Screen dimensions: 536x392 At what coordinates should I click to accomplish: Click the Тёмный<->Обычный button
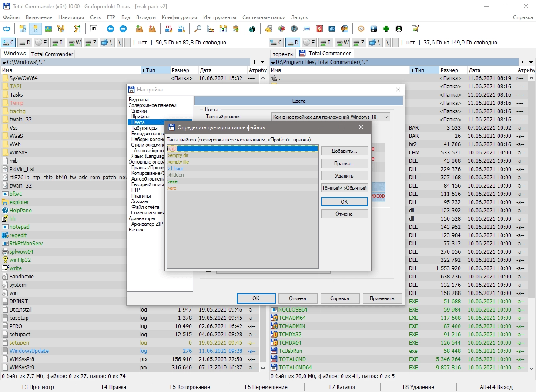point(344,188)
